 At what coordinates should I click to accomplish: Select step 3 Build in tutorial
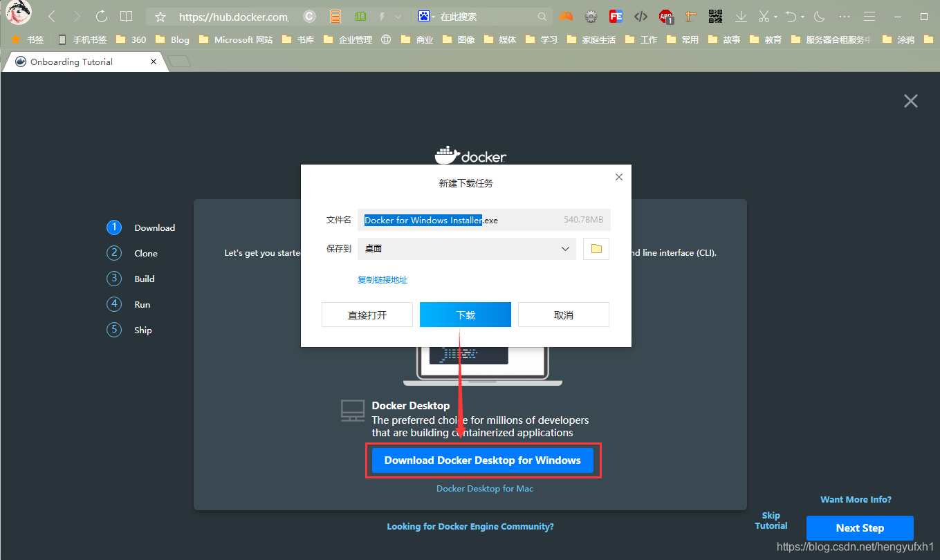[x=131, y=279]
